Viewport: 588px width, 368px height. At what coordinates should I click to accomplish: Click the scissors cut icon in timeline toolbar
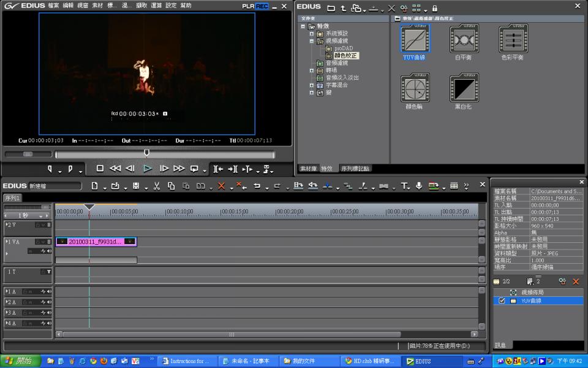(x=157, y=186)
